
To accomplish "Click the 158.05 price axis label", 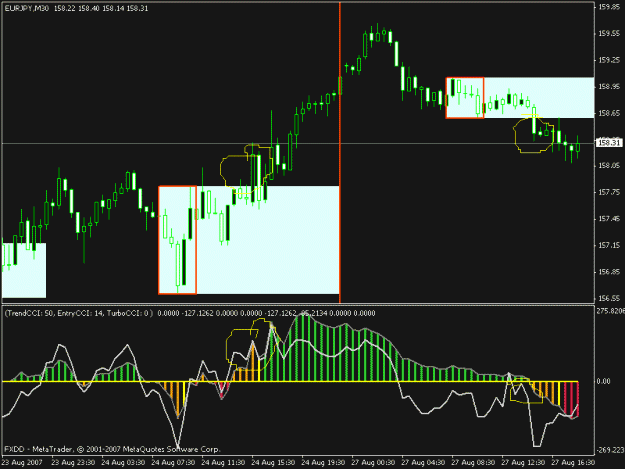I will click(x=608, y=166).
